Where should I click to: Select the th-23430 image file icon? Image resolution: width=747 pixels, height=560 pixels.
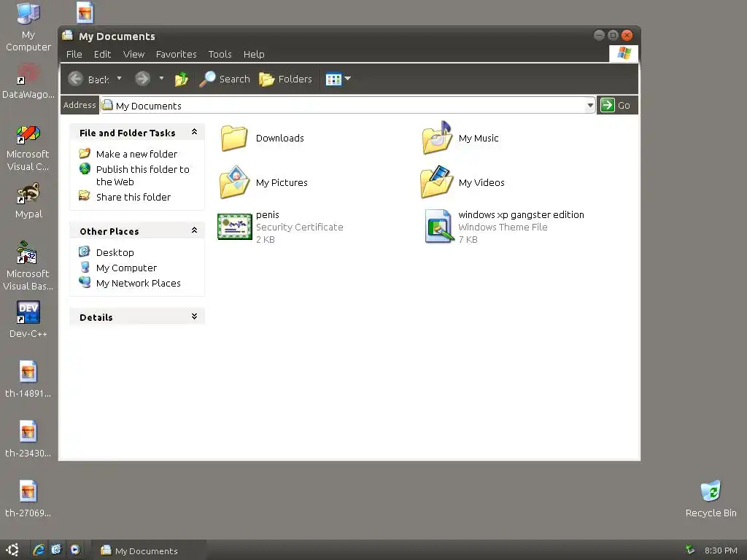pos(28,432)
